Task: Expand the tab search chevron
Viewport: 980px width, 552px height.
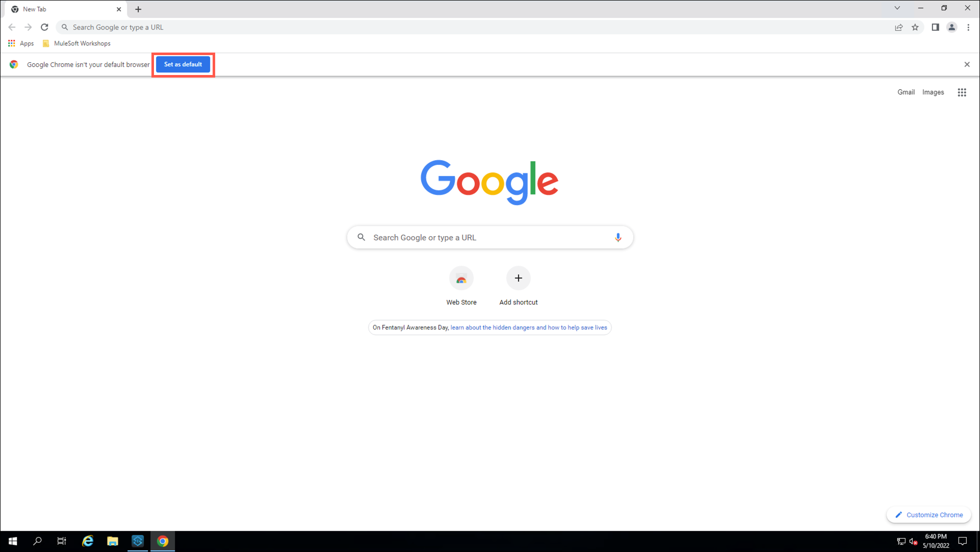Action: (x=897, y=8)
